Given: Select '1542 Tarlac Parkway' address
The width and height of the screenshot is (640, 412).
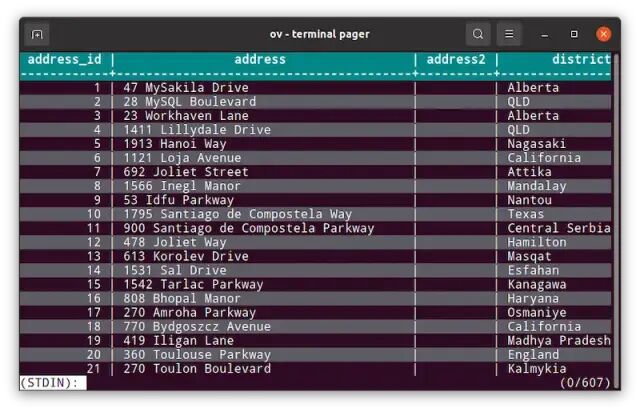Looking at the screenshot, I should [193, 285].
